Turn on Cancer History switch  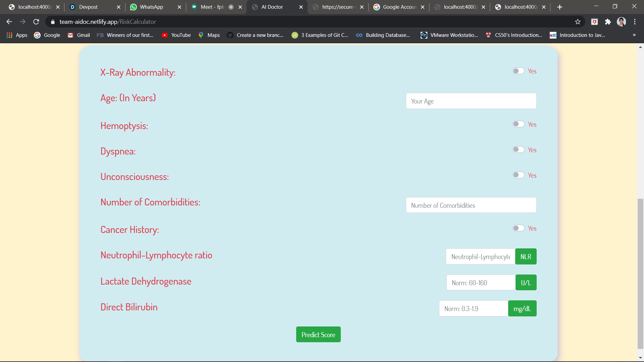click(x=518, y=228)
